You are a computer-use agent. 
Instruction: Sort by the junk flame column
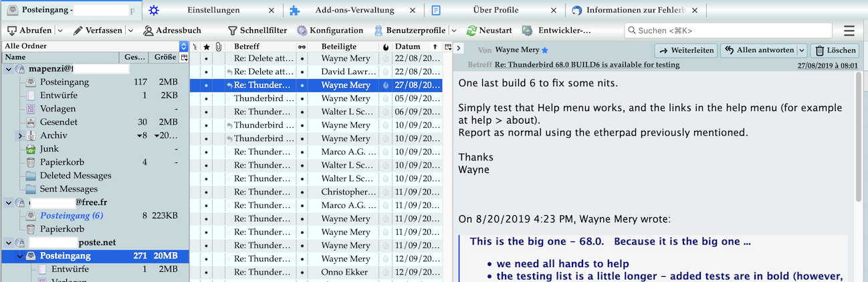click(x=385, y=47)
